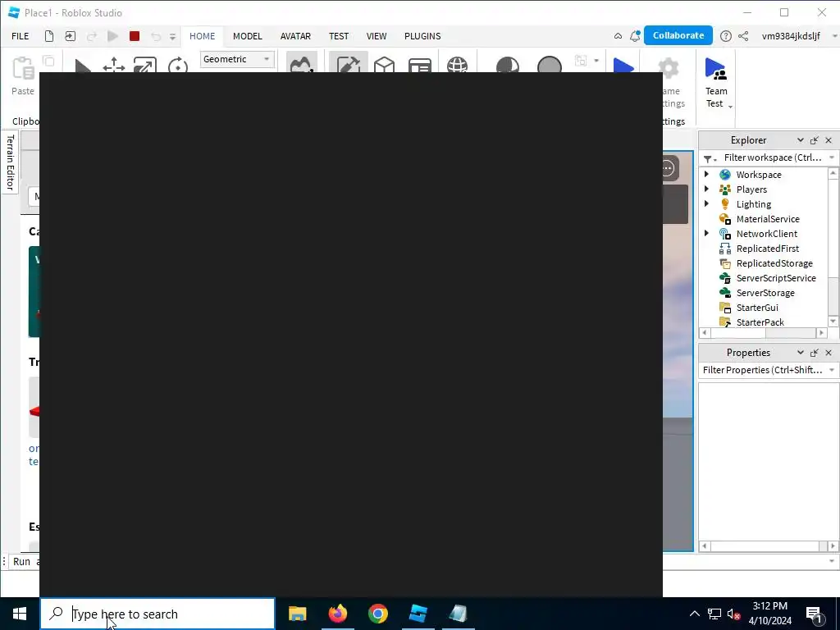
Task: Open the vertical Terrain Editor side tab
Action: click(10, 162)
